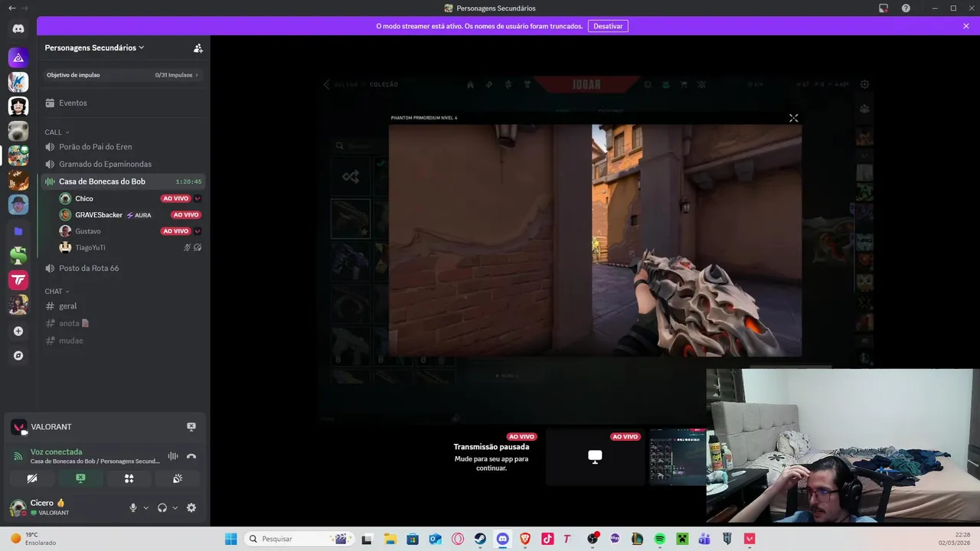
Task: Click user TiagoYuTi in voice channel
Action: 90,248
